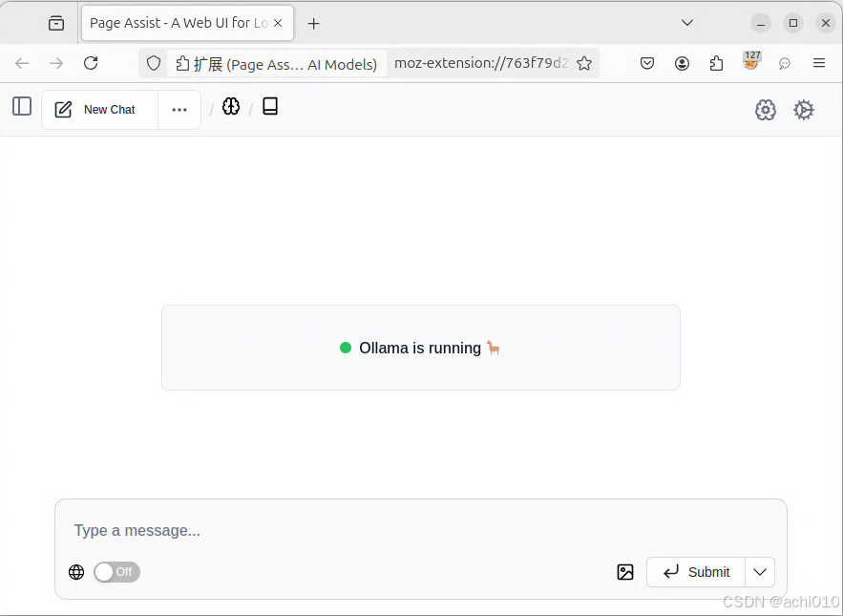Open Page Assist settings cog icon
Screen dimensions: 843x616
pyautogui.click(x=804, y=110)
